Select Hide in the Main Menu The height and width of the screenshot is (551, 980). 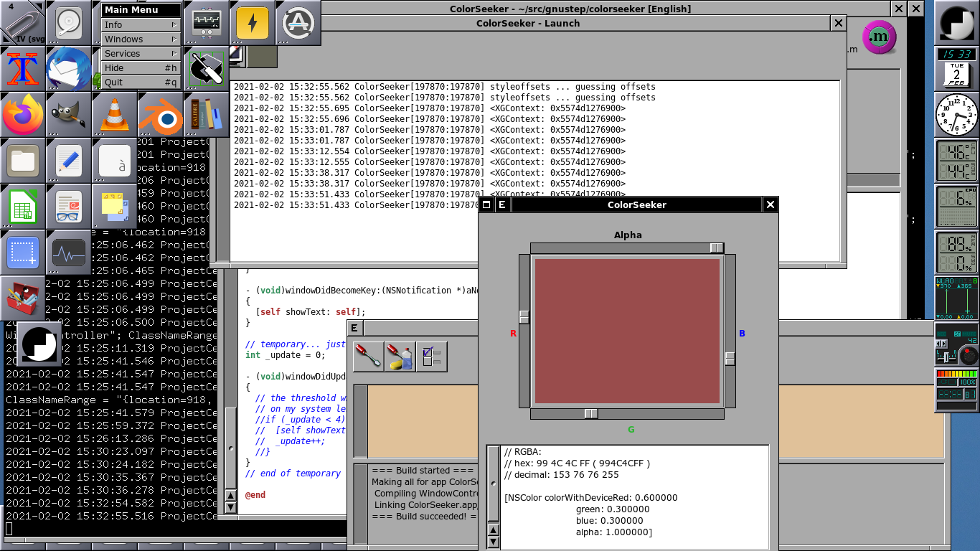point(141,68)
